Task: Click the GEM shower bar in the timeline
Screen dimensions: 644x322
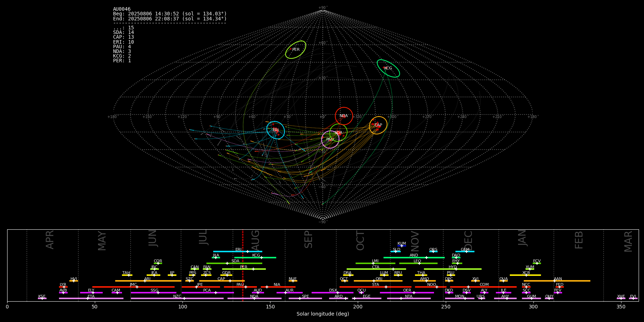Action: (x=465, y=252)
